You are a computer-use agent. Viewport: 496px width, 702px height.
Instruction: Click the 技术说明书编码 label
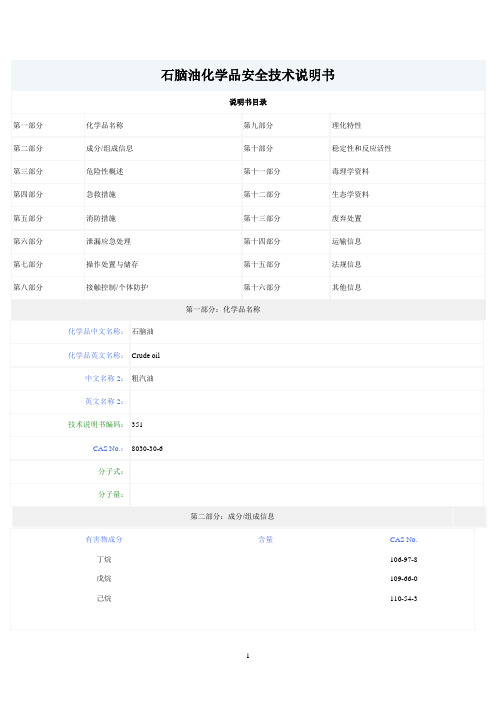point(95,424)
